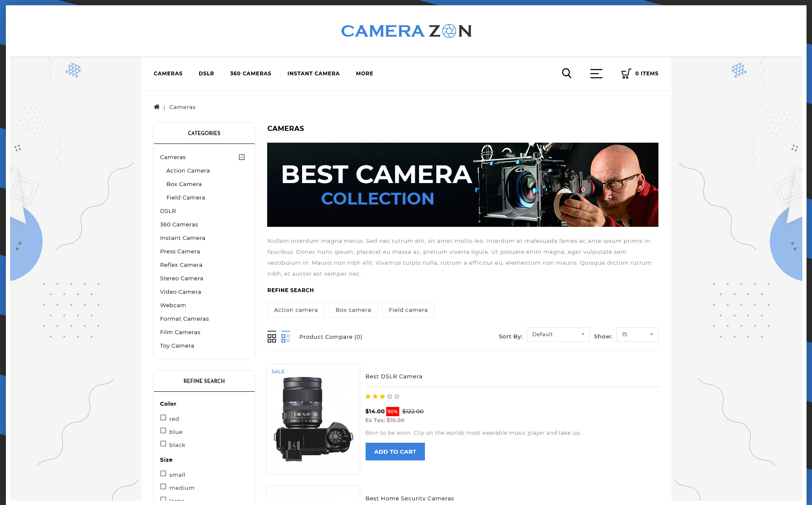Click the 90% discount badge
Viewport: 812px width, 505px height.
coord(393,412)
